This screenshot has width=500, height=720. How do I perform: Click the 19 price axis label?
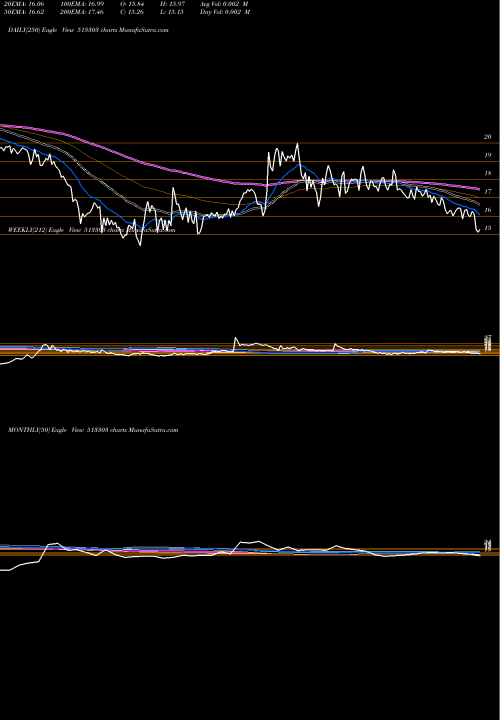click(487, 155)
